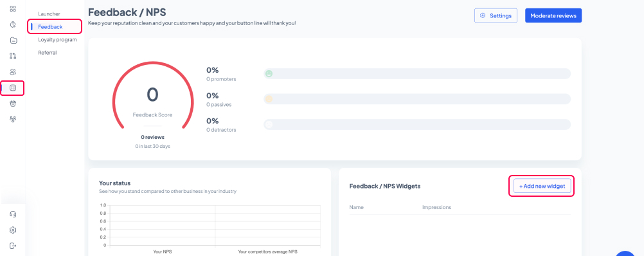Click the robot bot sidebar icon
The image size is (644, 256).
point(13,104)
